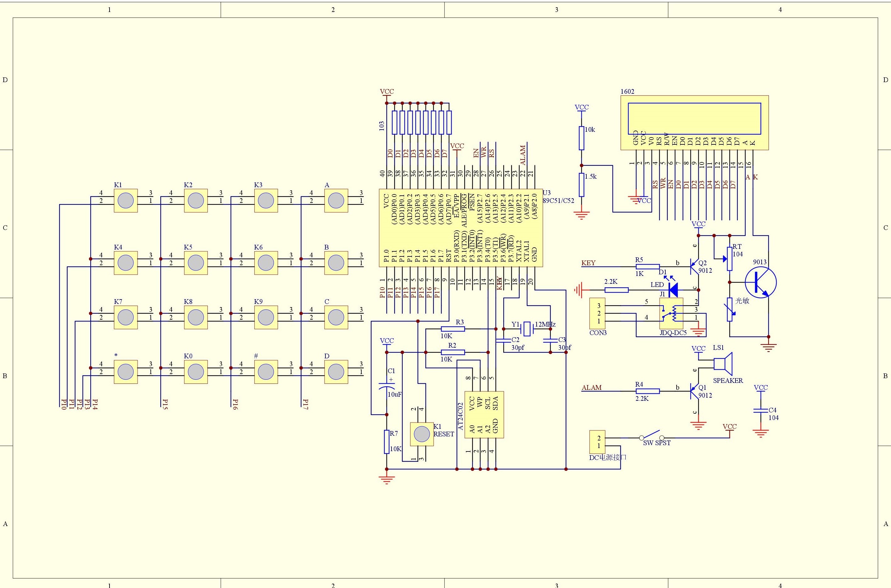Click the P17 column net label
Image resolution: width=891 pixels, height=588 pixels.
tap(305, 404)
